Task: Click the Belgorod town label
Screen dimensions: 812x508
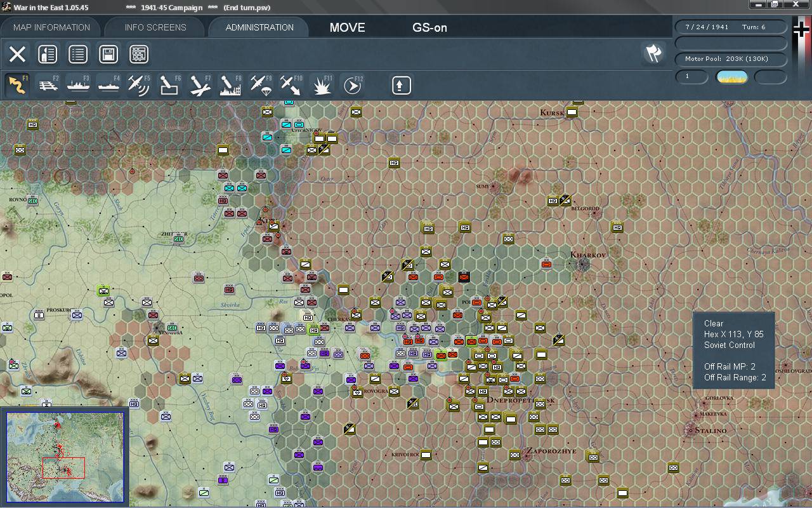Action: click(585, 208)
